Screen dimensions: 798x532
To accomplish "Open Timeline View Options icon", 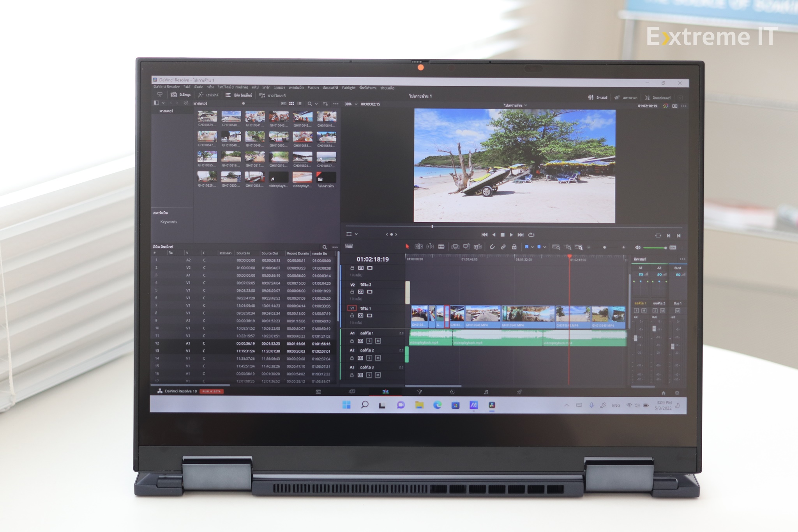I will [349, 246].
